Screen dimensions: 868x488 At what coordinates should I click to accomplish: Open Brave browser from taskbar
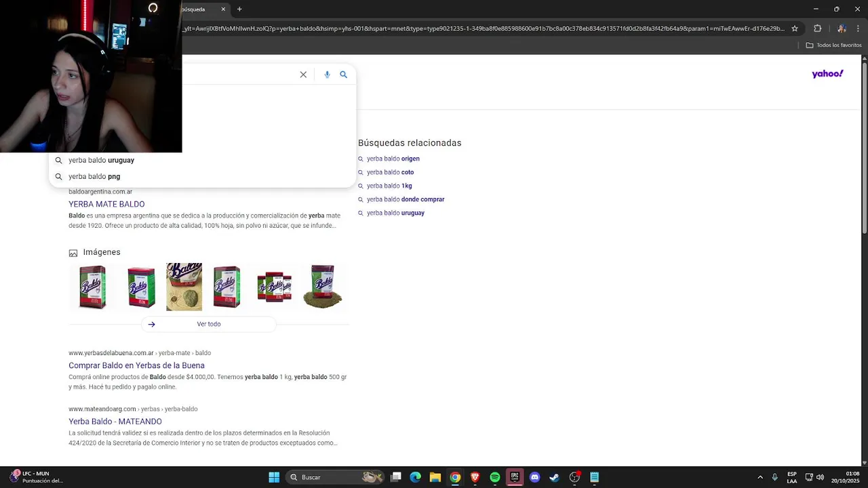pyautogui.click(x=475, y=477)
